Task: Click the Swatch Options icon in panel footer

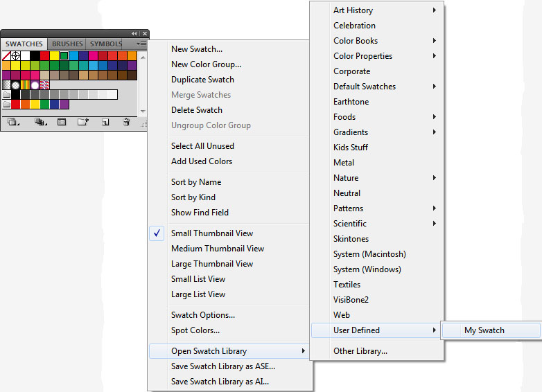Action: pyautogui.click(x=62, y=122)
